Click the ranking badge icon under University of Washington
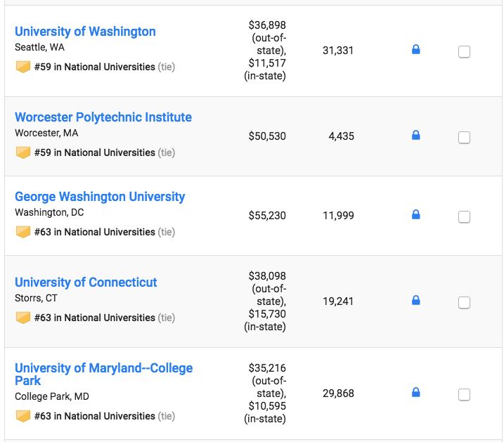The height and width of the screenshot is (442, 504). click(x=22, y=67)
